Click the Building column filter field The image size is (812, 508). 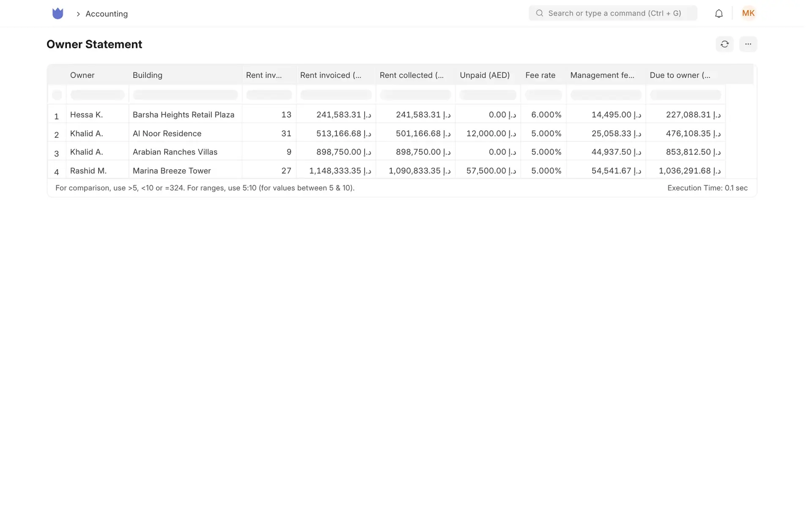click(x=185, y=95)
